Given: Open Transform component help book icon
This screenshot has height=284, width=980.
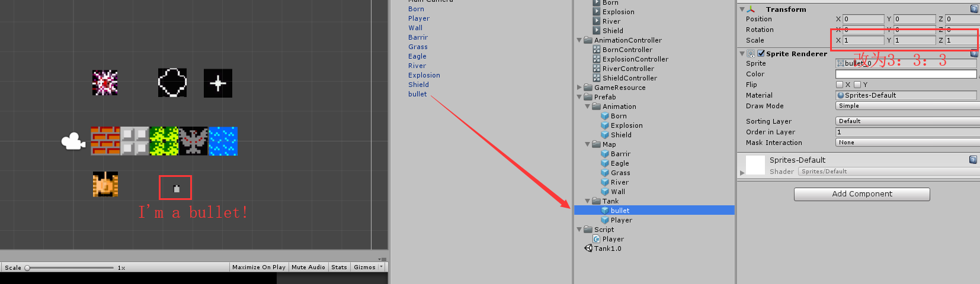Looking at the screenshot, I should click(973, 9).
